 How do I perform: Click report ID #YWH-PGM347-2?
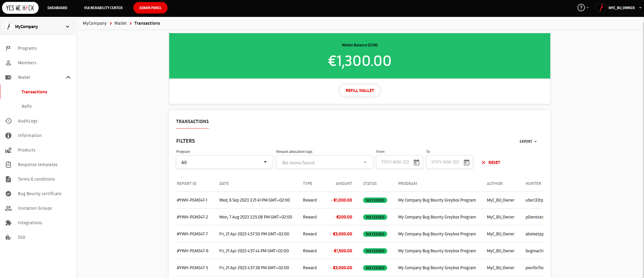[192, 217]
